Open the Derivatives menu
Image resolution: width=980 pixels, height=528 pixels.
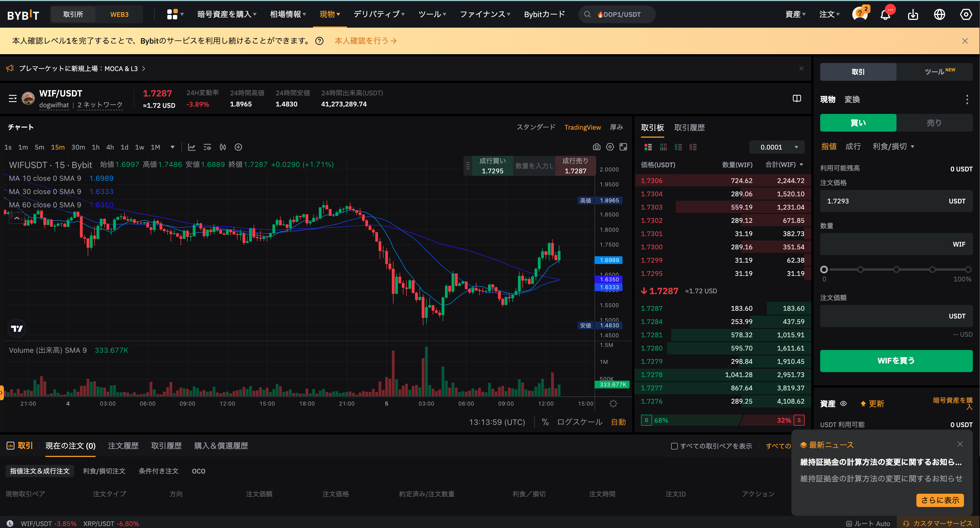point(379,14)
